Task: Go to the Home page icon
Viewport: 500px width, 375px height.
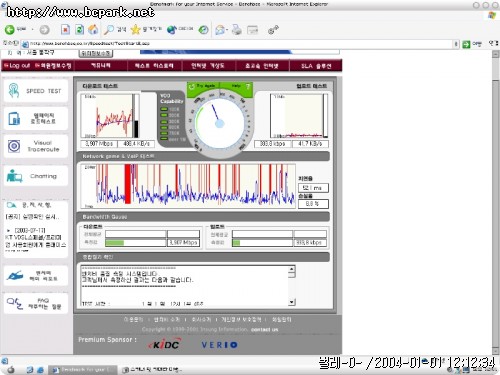Action: tap(93, 30)
